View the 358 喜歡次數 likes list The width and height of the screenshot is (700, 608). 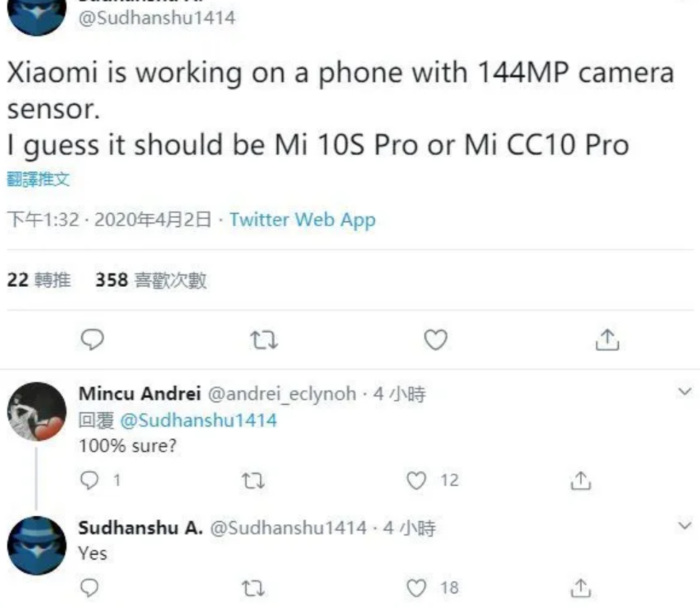coord(151,281)
